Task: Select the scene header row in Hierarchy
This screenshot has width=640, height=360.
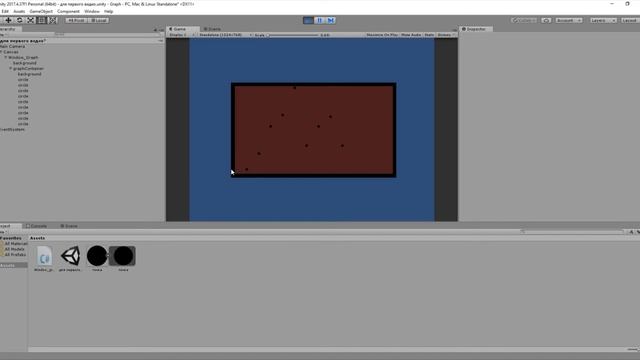Action: tap(82, 41)
